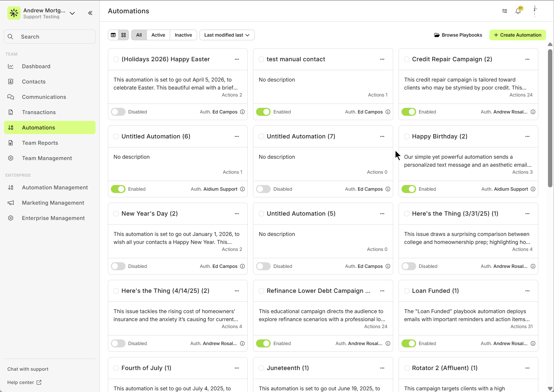Viewport: 554px width, 392px height.
Task: Open the task checklist icon in header
Action: (x=505, y=11)
